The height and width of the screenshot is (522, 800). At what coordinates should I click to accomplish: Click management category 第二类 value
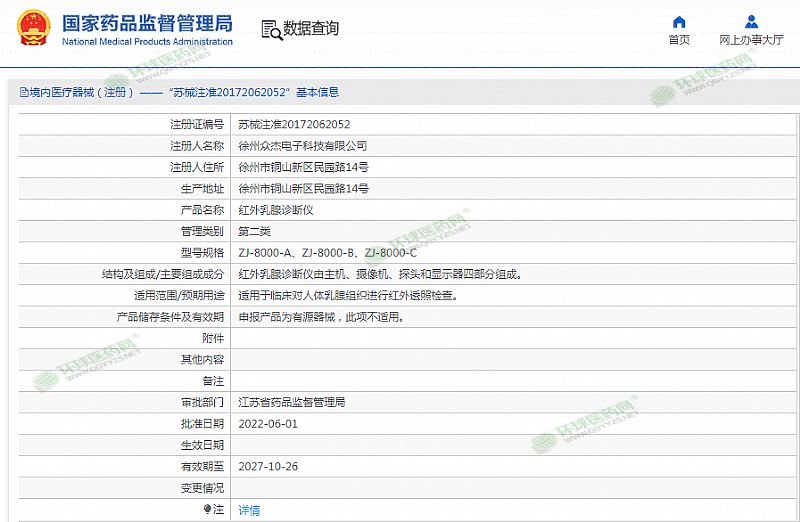click(x=254, y=231)
